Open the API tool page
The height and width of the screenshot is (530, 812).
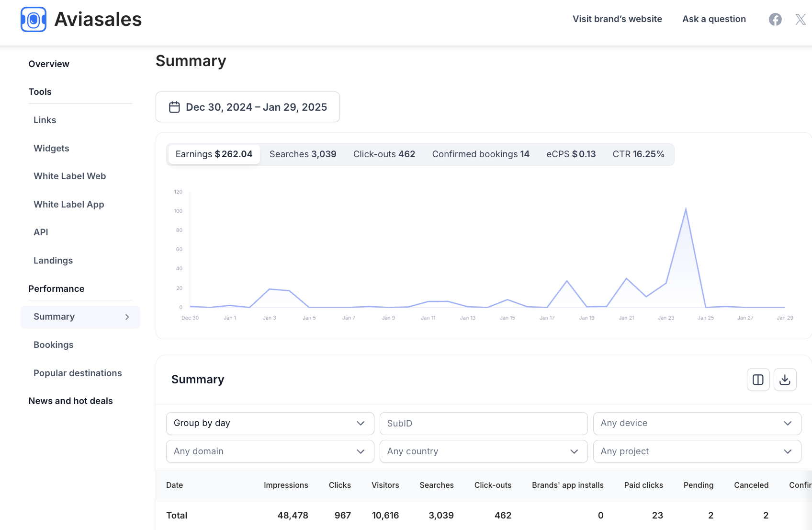pos(41,232)
